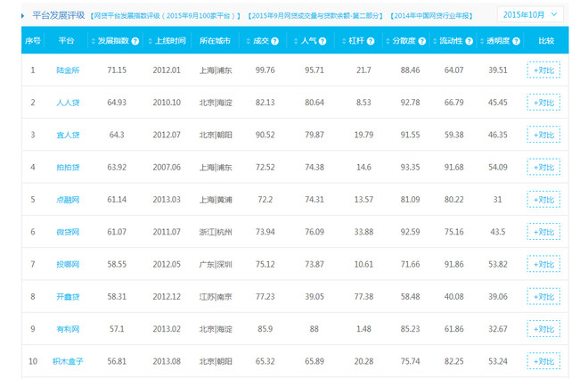Add 陆金所 to comparison with +对比
Image resolution: width=588 pixels, height=379 pixels.
pyautogui.click(x=543, y=70)
